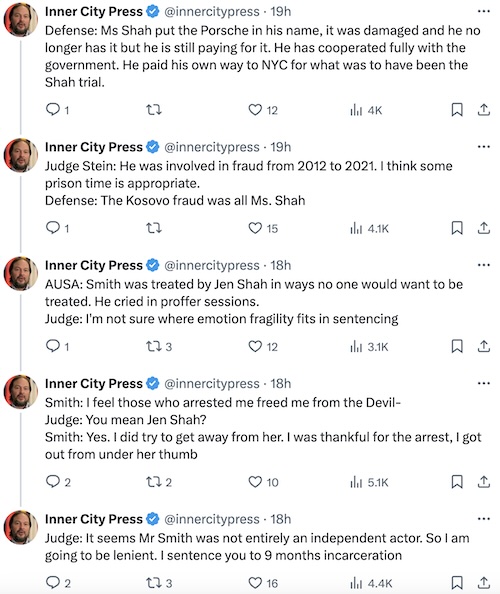Retweet the Judge Stein fraud tweet
The image size is (500, 594).
point(154,228)
